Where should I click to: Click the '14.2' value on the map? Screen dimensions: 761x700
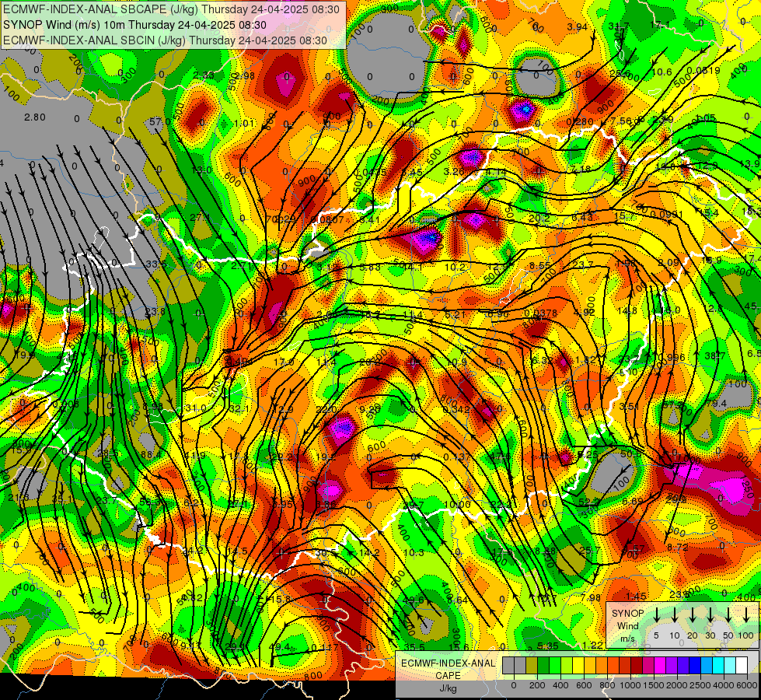(x=369, y=553)
